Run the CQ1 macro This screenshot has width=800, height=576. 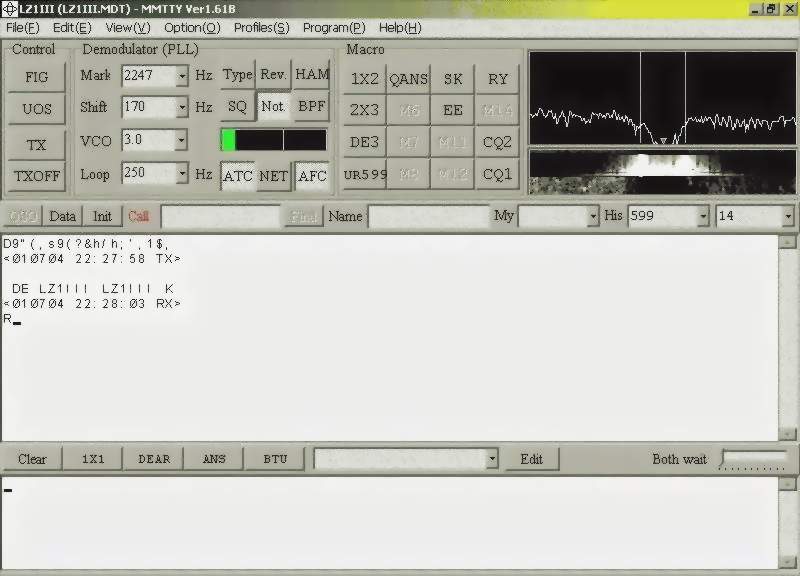[497, 174]
